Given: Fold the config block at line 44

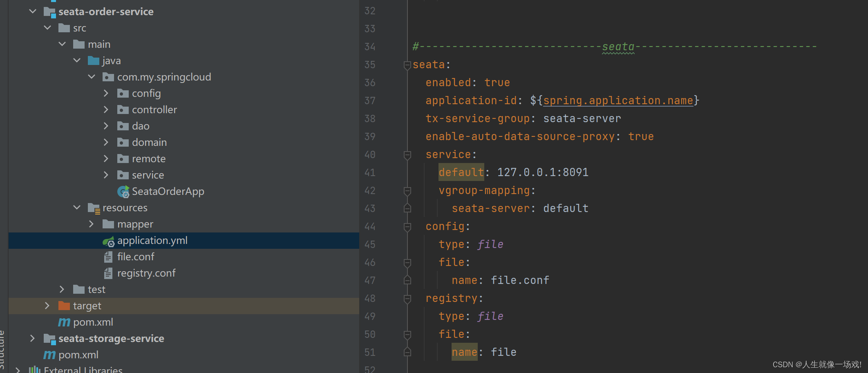Looking at the screenshot, I should (407, 227).
